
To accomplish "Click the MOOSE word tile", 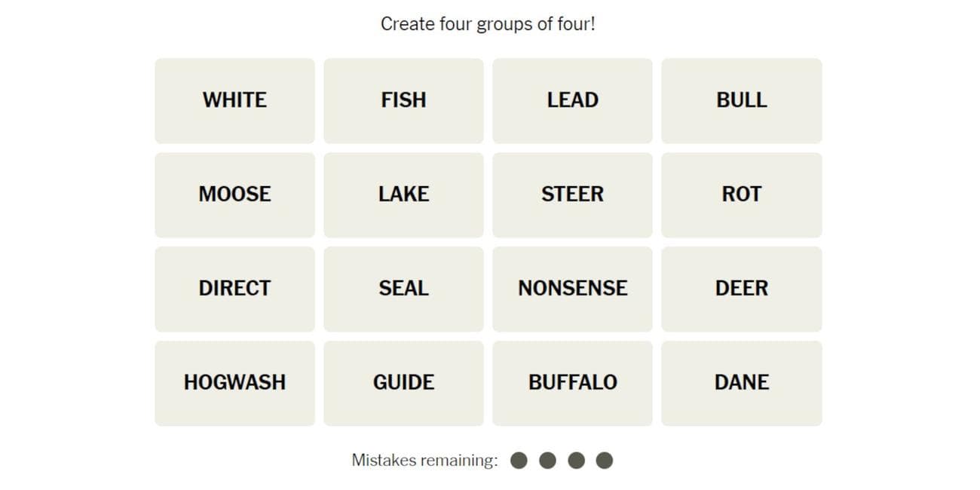I will point(234,194).
